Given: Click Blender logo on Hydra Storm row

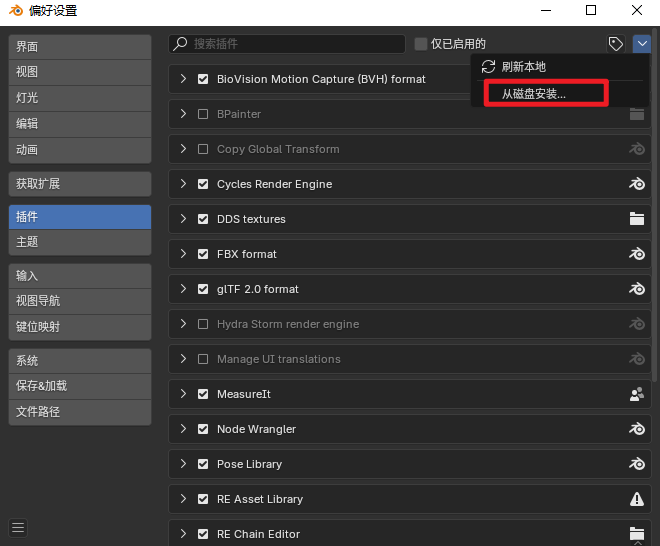Looking at the screenshot, I should click(637, 324).
